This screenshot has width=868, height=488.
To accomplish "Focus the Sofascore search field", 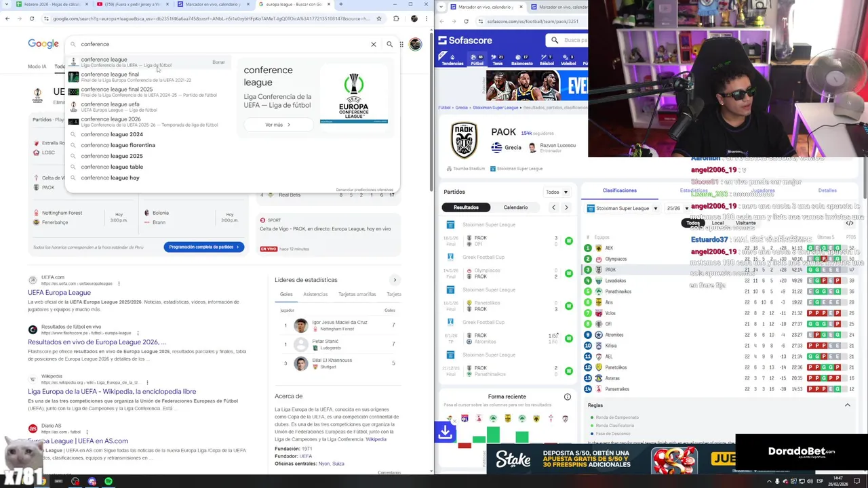I will [x=568, y=40].
